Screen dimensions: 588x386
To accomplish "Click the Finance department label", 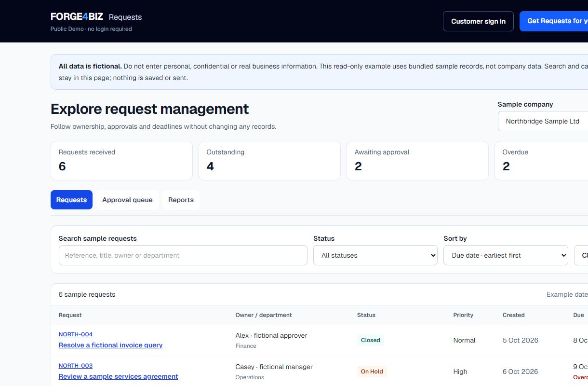I will coord(246,346).
